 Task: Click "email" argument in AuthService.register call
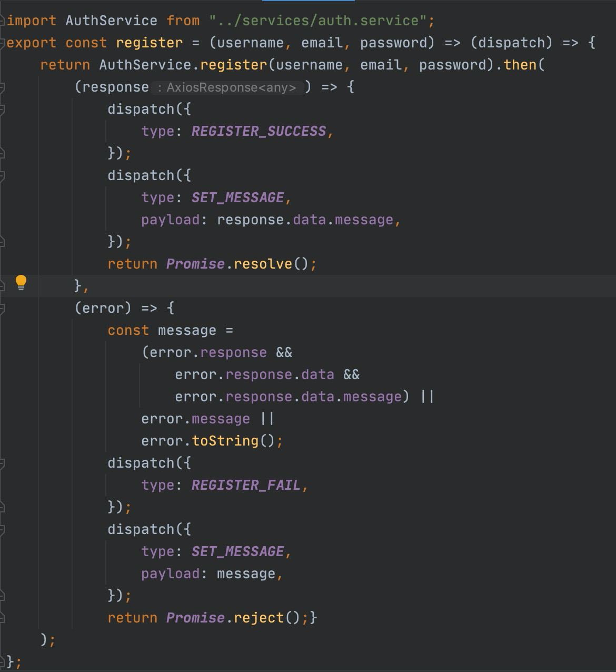coord(381,65)
